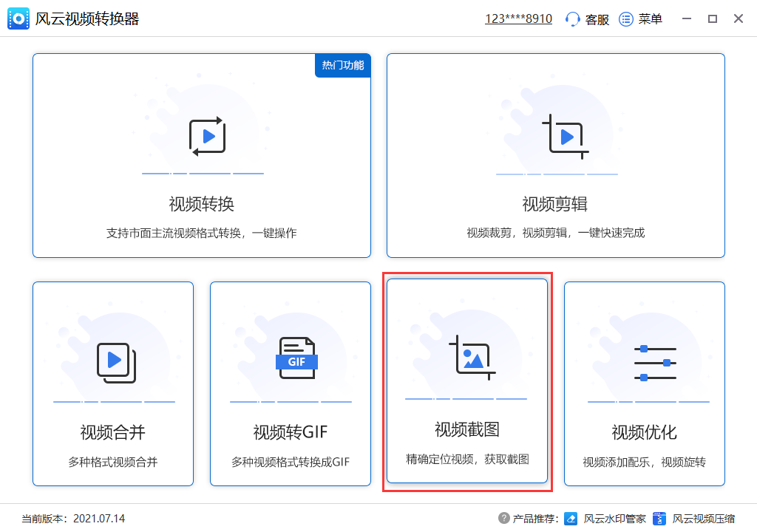Choose the 视频合并 stacked-play icon
This screenshot has height=532, width=757.
pyautogui.click(x=116, y=363)
